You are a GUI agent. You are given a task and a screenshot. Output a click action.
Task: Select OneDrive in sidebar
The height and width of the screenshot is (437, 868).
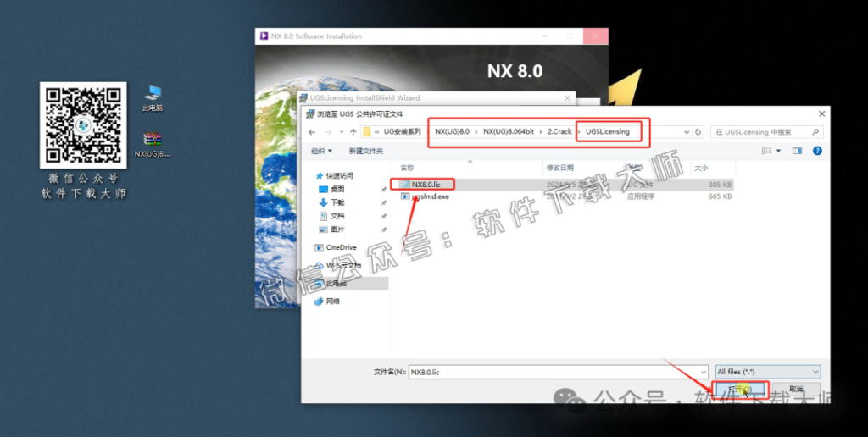click(x=336, y=247)
